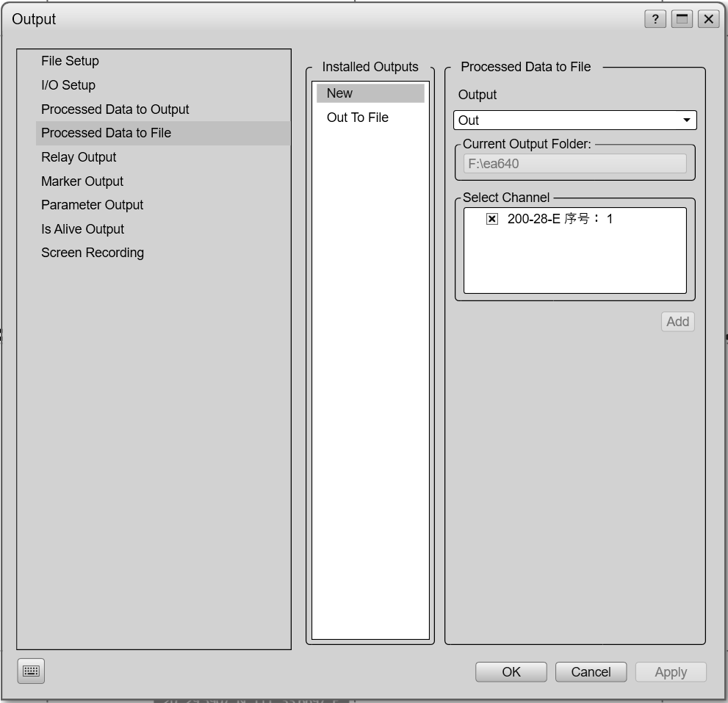The image size is (728, 703).
Task: Open the on-screen keyboard icon
Action: pyautogui.click(x=31, y=671)
